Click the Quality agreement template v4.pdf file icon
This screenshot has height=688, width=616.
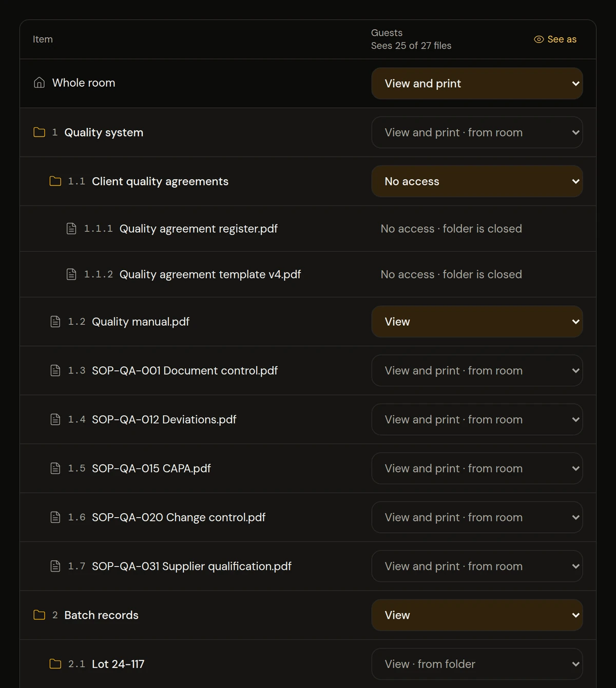point(71,274)
